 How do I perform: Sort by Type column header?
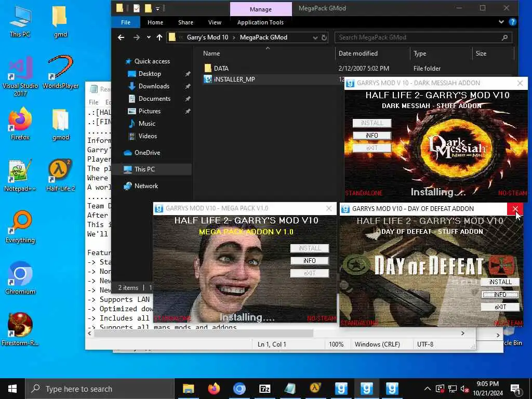(x=420, y=54)
